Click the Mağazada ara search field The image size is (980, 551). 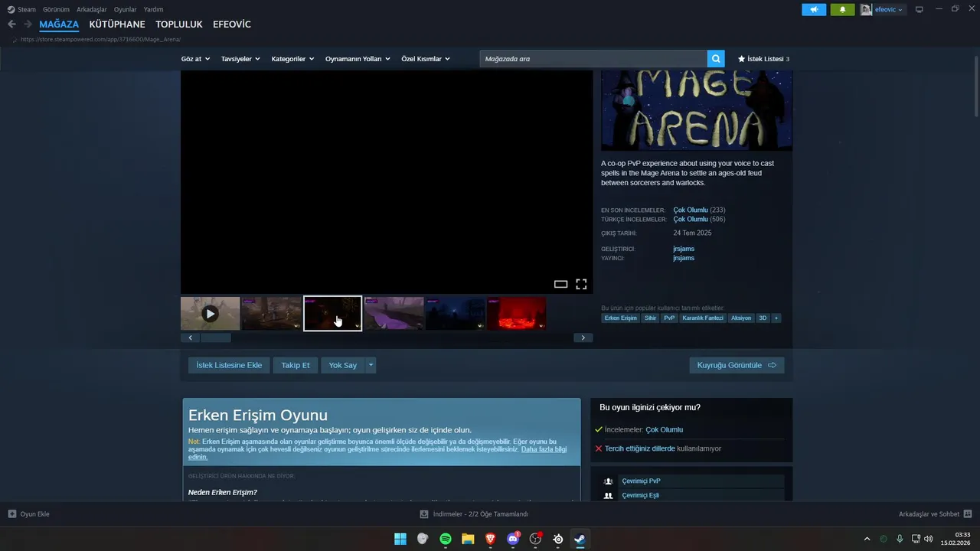pos(593,59)
